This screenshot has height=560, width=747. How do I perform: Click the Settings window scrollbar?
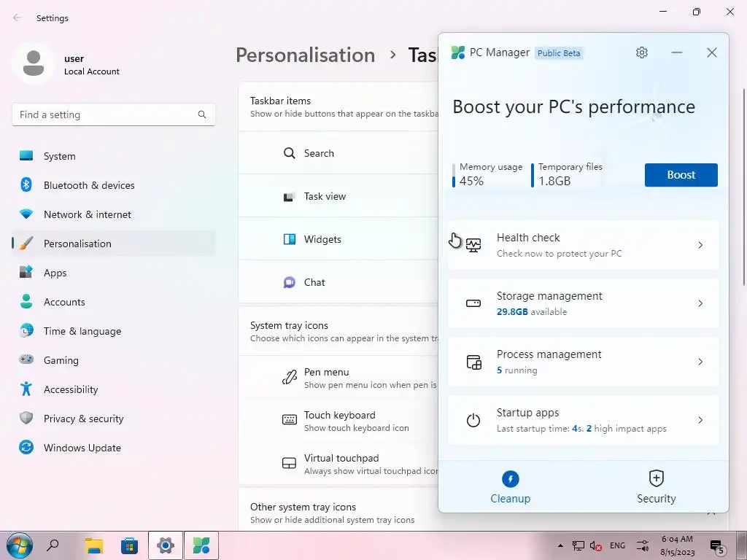[744, 187]
